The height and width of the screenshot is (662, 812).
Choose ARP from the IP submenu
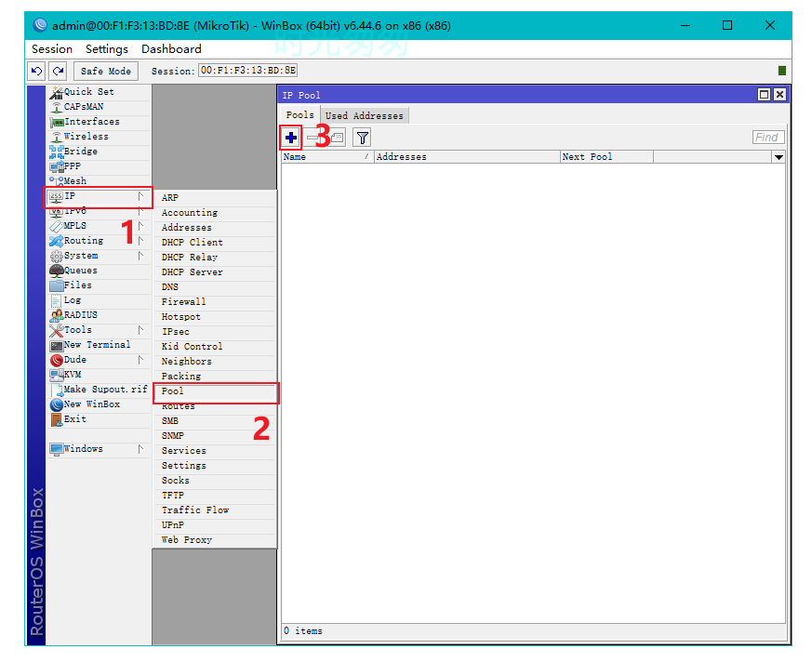pos(215,198)
